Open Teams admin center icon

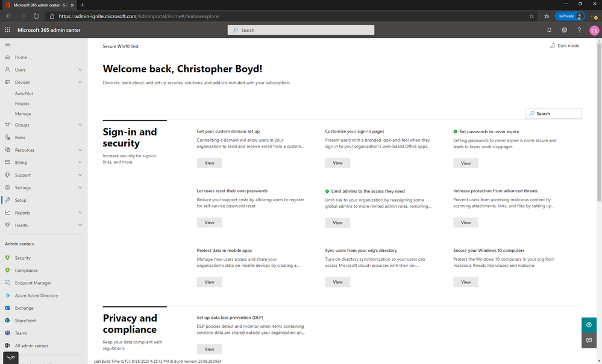click(7, 333)
